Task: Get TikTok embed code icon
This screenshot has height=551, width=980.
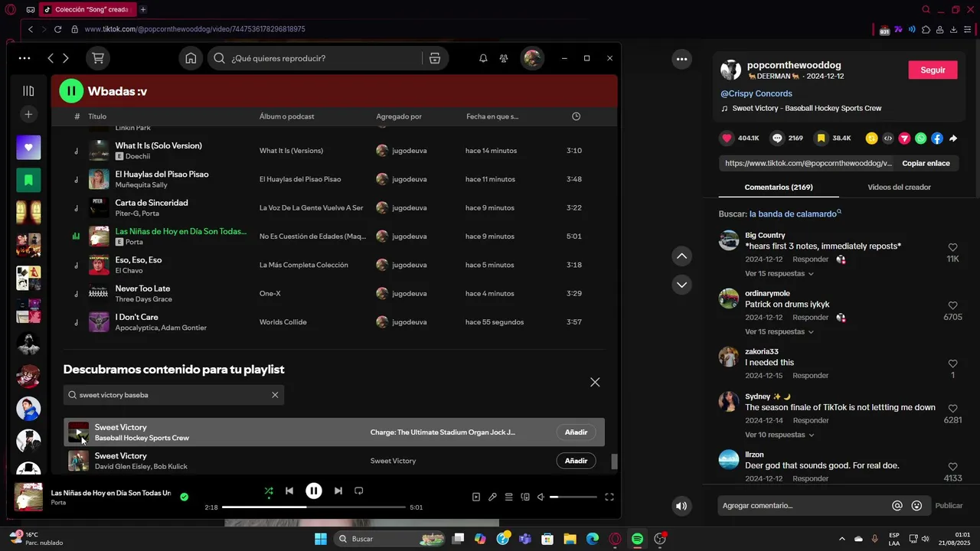Action: 888,139
